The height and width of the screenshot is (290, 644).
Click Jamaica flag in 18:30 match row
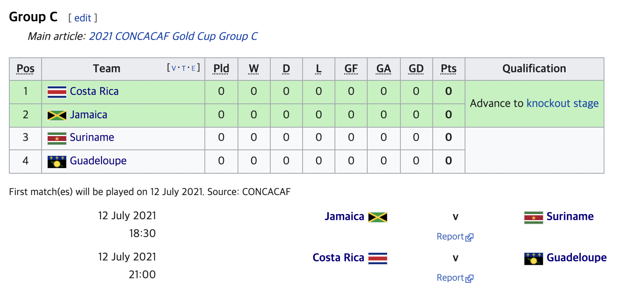pyautogui.click(x=378, y=217)
